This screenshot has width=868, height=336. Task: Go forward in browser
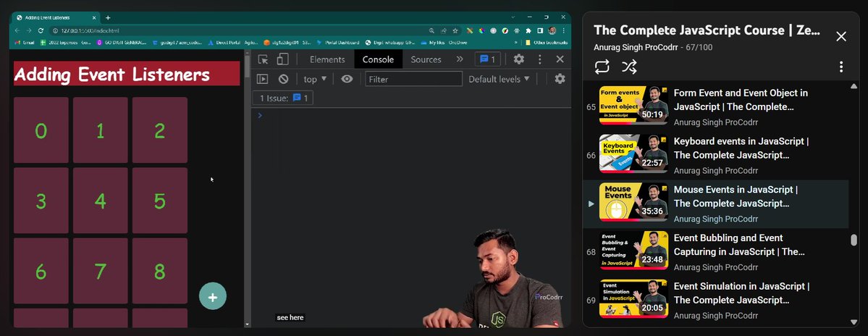29,31
